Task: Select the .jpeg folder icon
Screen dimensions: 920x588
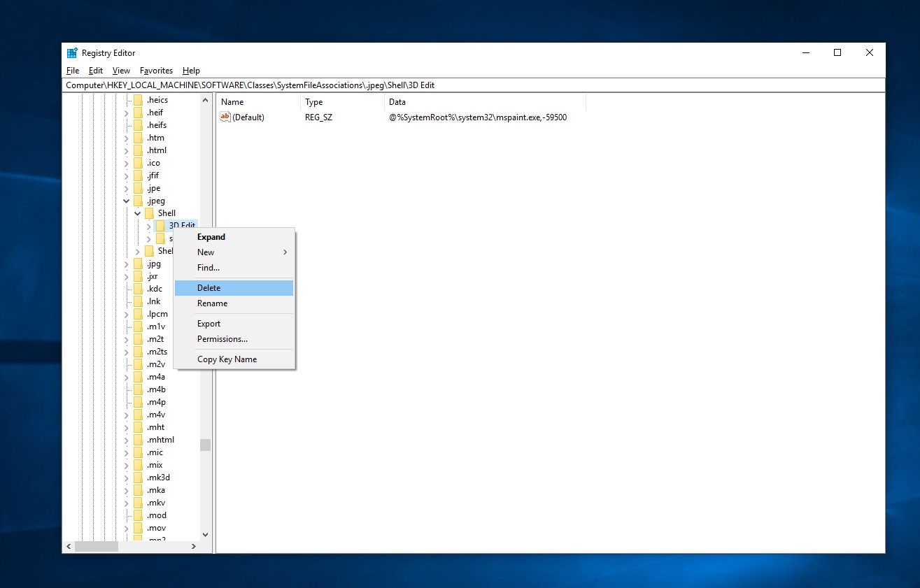Action: coord(138,201)
